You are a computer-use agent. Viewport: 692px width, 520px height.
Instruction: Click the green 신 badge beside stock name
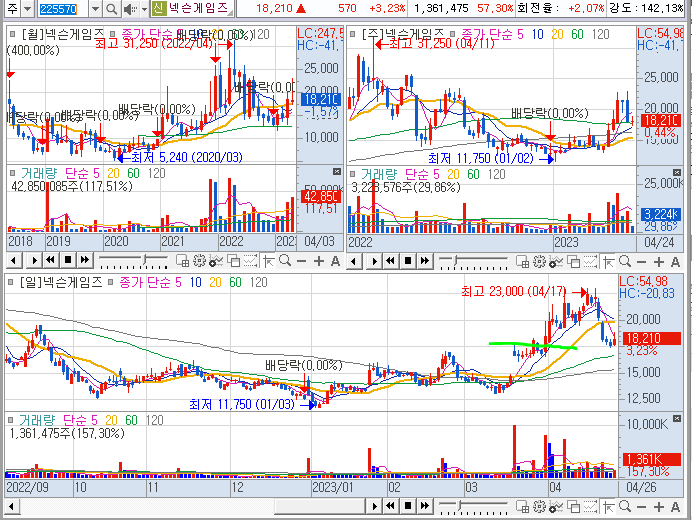158,8
